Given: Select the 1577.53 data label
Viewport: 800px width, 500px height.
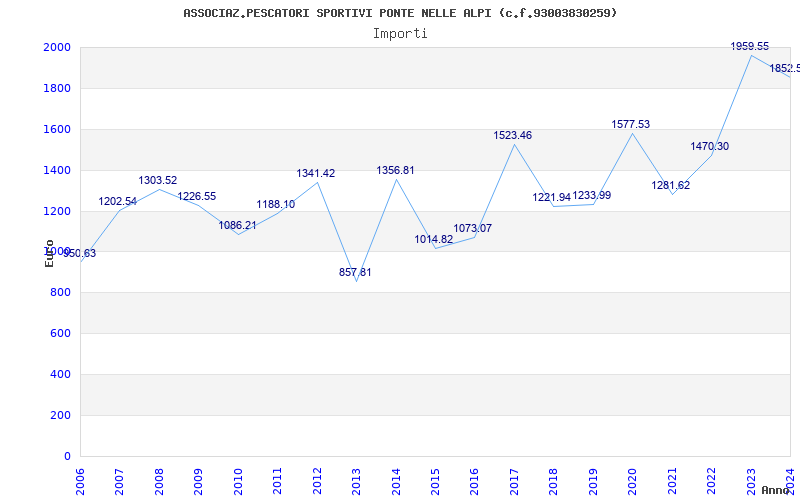Looking at the screenshot, I should [631, 124].
